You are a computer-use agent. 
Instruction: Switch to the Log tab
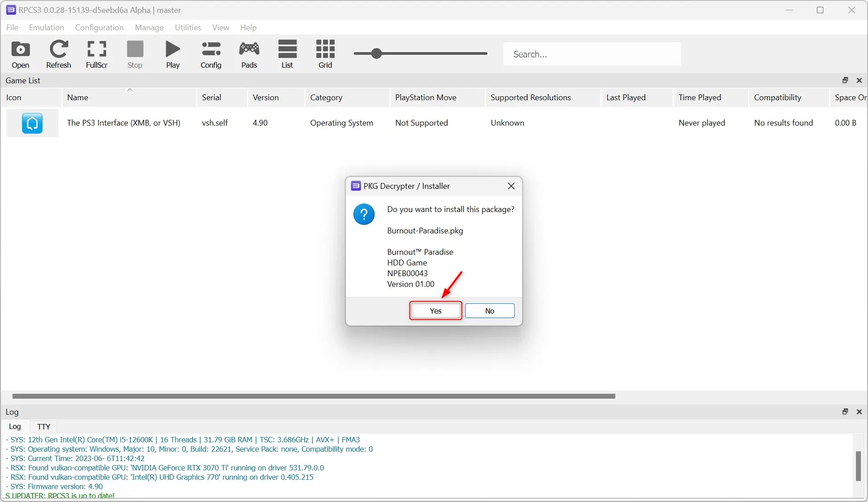(x=15, y=426)
